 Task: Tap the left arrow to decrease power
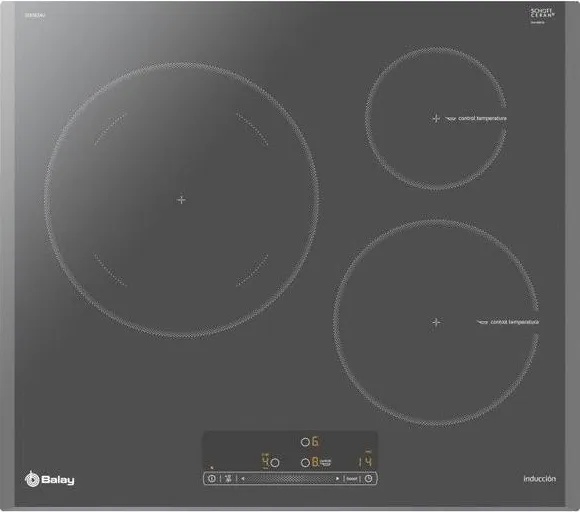tap(243, 478)
